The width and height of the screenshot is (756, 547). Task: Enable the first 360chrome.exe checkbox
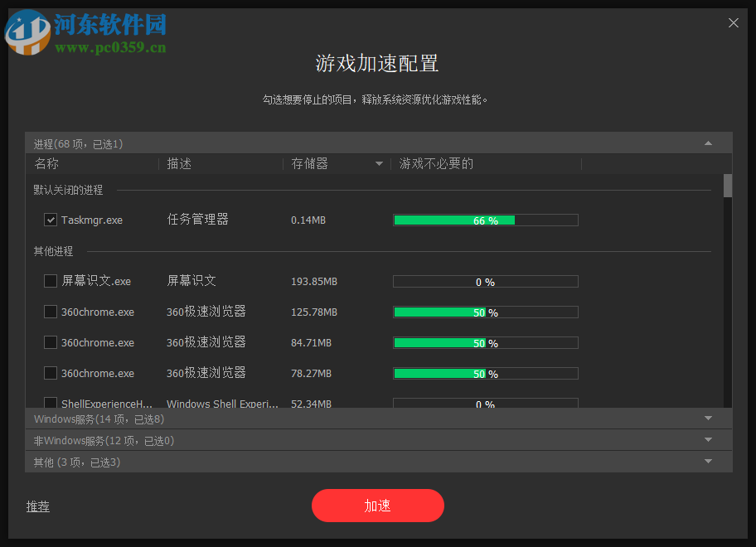coord(50,312)
